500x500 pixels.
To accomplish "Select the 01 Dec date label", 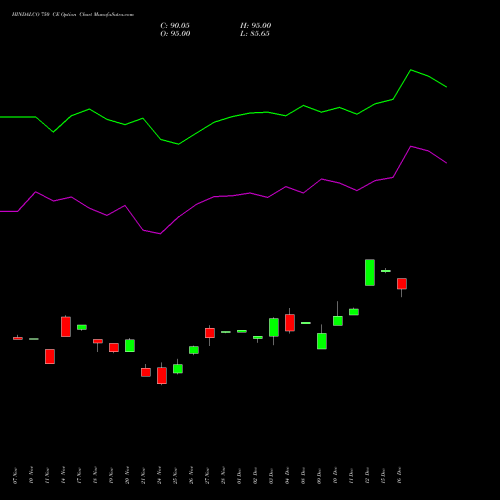I will pyautogui.click(x=239, y=476).
